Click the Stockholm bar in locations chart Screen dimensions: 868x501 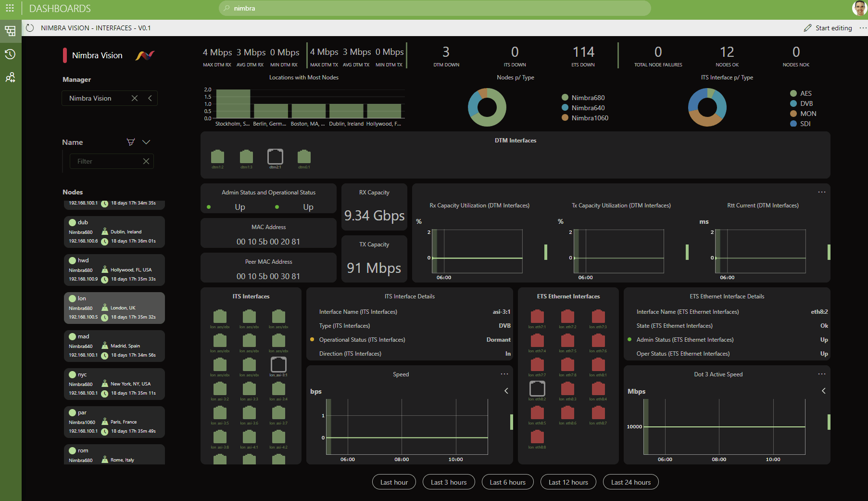(233, 104)
